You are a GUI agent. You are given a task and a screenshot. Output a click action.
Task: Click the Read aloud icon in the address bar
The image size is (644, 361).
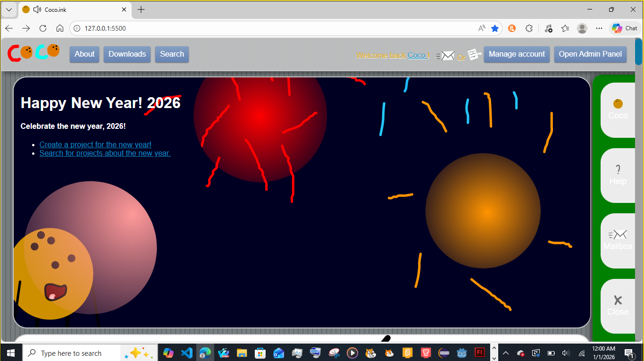pyautogui.click(x=482, y=28)
